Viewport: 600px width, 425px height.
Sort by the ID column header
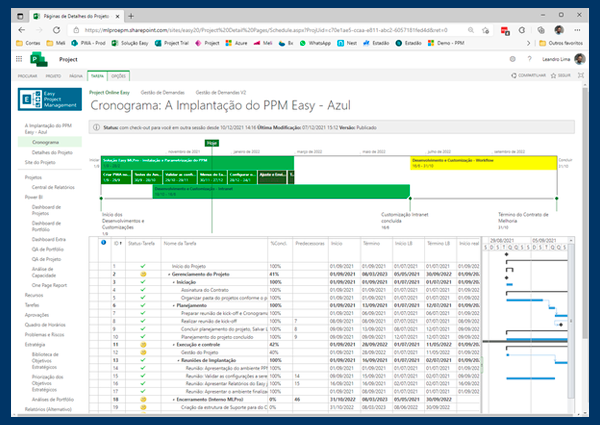[x=117, y=243]
